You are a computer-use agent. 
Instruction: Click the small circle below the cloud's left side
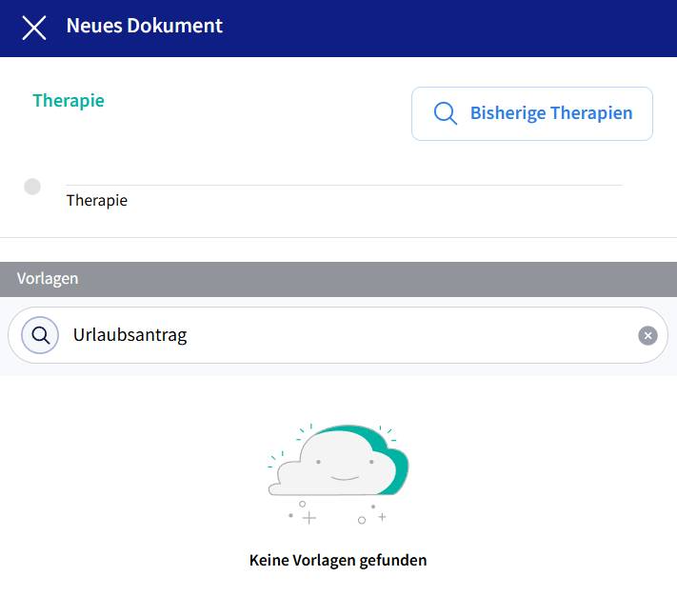click(x=302, y=504)
